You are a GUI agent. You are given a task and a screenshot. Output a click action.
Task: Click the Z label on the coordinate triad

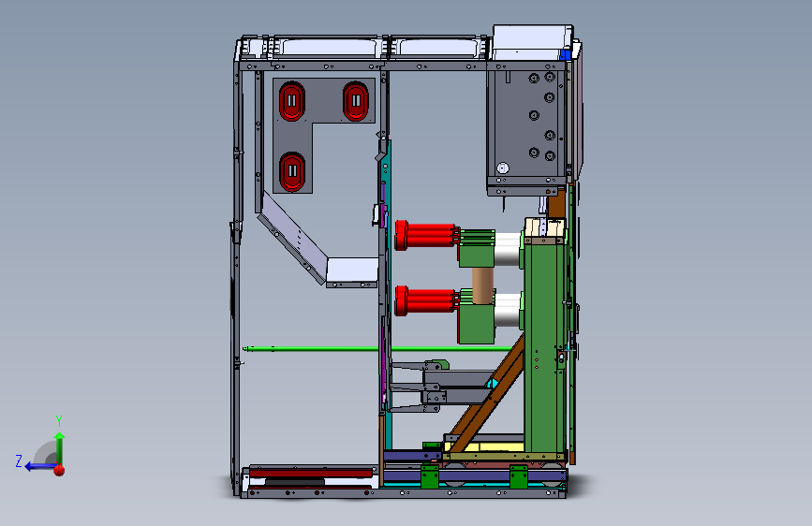pos(19,460)
